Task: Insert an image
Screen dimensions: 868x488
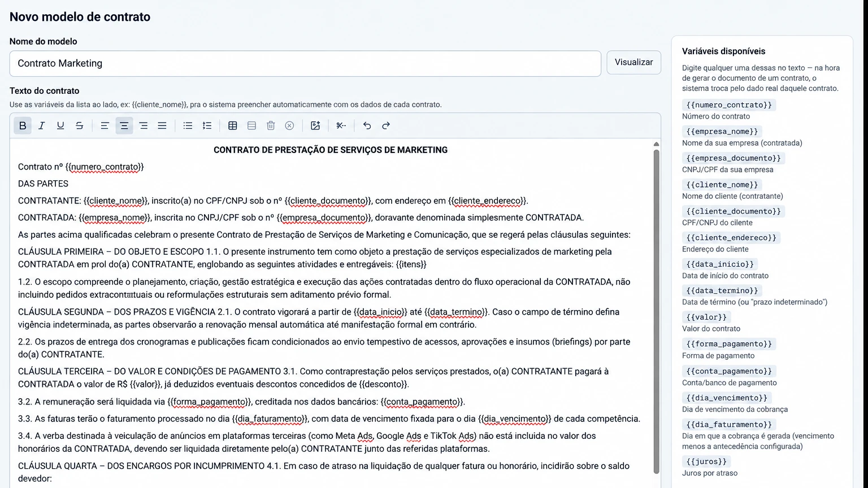Action: coord(315,125)
